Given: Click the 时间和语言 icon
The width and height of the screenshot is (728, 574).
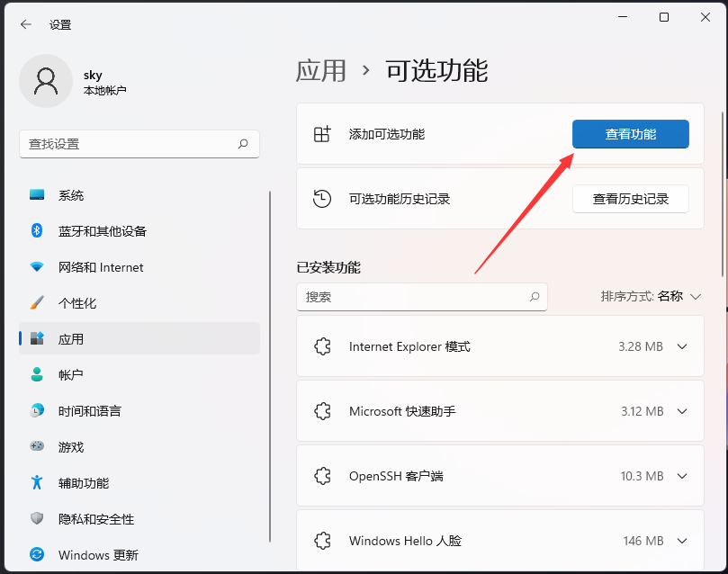Looking at the screenshot, I should [x=36, y=411].
